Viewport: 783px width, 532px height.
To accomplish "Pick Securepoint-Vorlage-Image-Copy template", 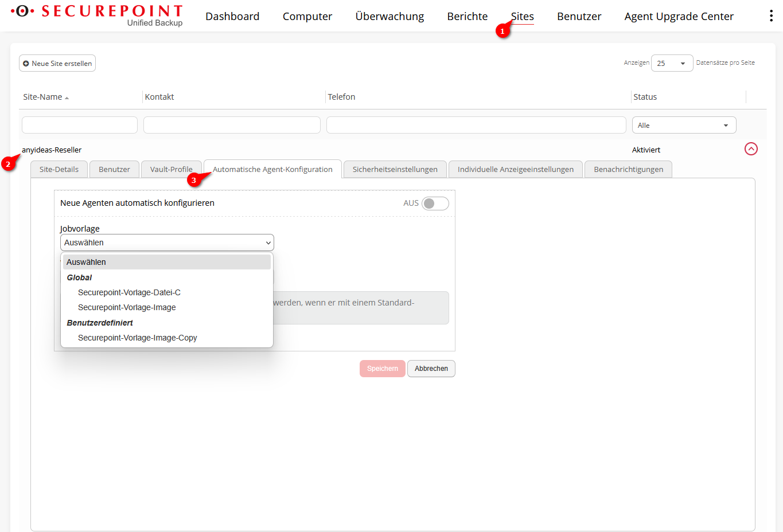I will coord(137,338).
